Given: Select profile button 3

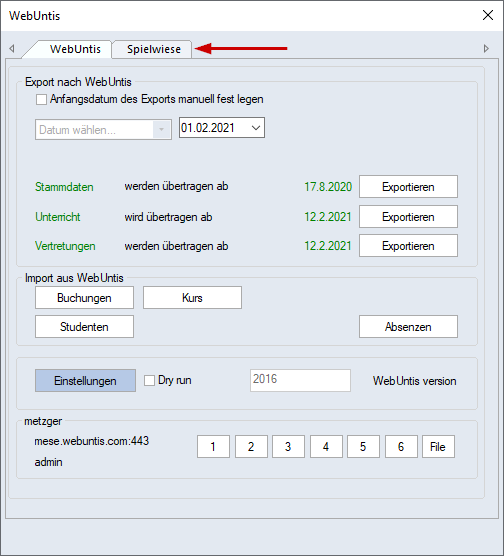Looking at the screenshot, I should tap(288, 446).
